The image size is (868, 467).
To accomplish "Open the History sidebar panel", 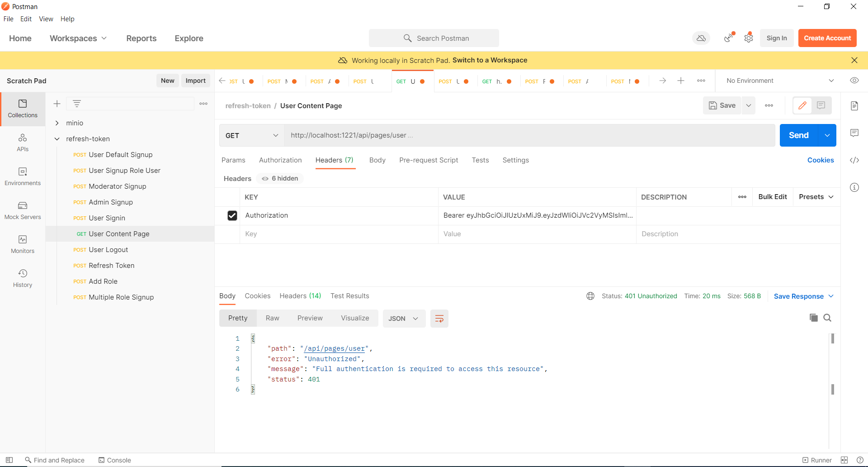I will tap(23, 278).
